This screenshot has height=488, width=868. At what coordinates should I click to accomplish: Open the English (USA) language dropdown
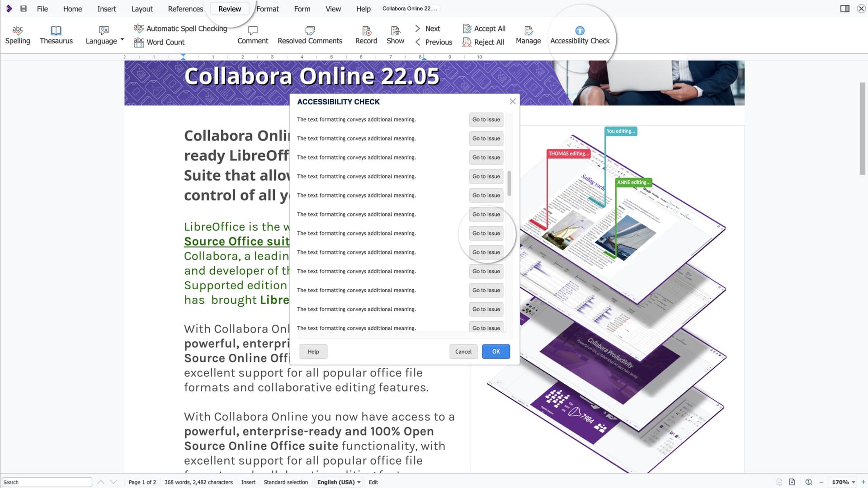coord(339,482)
